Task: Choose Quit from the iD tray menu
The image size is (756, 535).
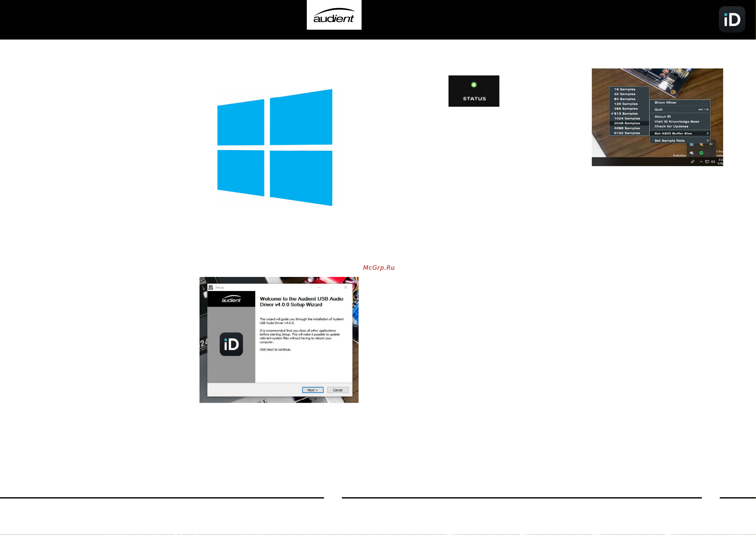Action: click(x=680, y=109)
